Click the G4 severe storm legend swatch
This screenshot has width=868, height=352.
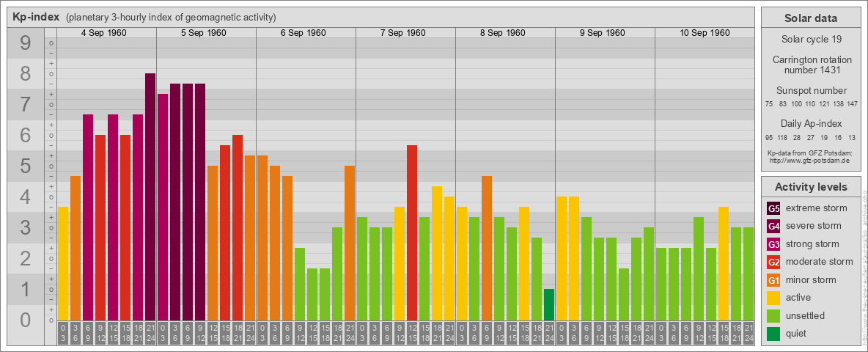click(x=773, y=226)
